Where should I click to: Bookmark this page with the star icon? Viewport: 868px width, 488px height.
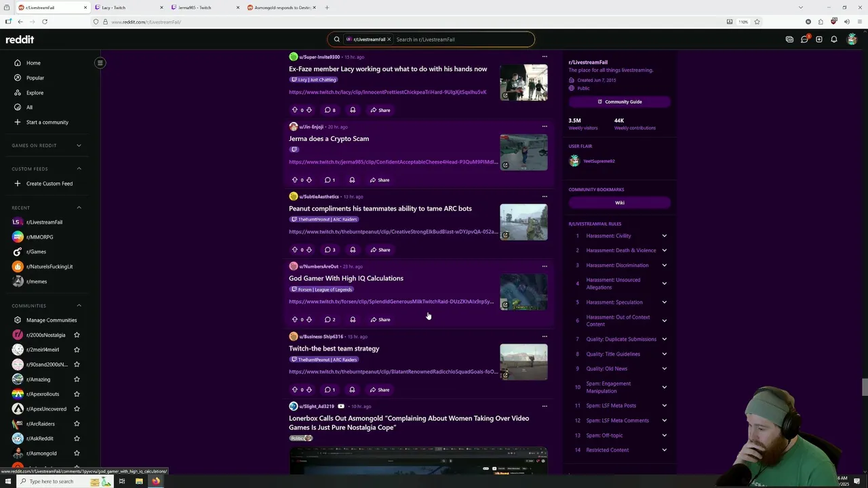tap(757, 22)
